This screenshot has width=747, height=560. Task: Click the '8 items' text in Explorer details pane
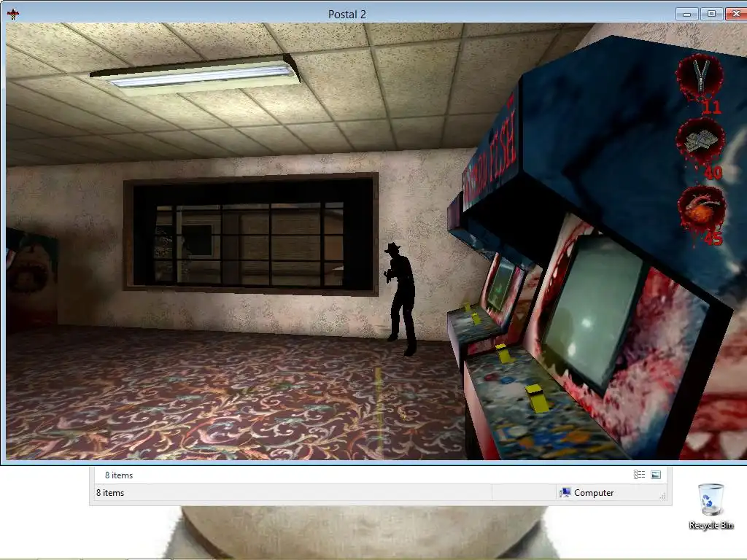119,475
